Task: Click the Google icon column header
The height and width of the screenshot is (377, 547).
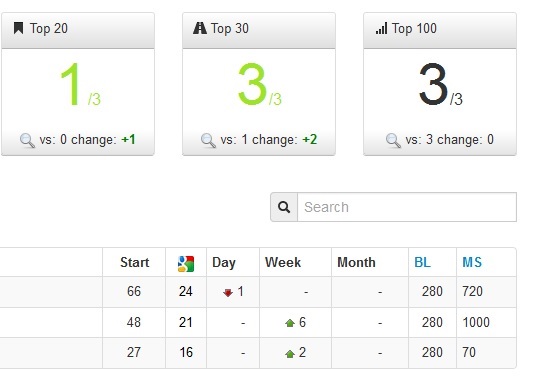Action: click(186, 264)
